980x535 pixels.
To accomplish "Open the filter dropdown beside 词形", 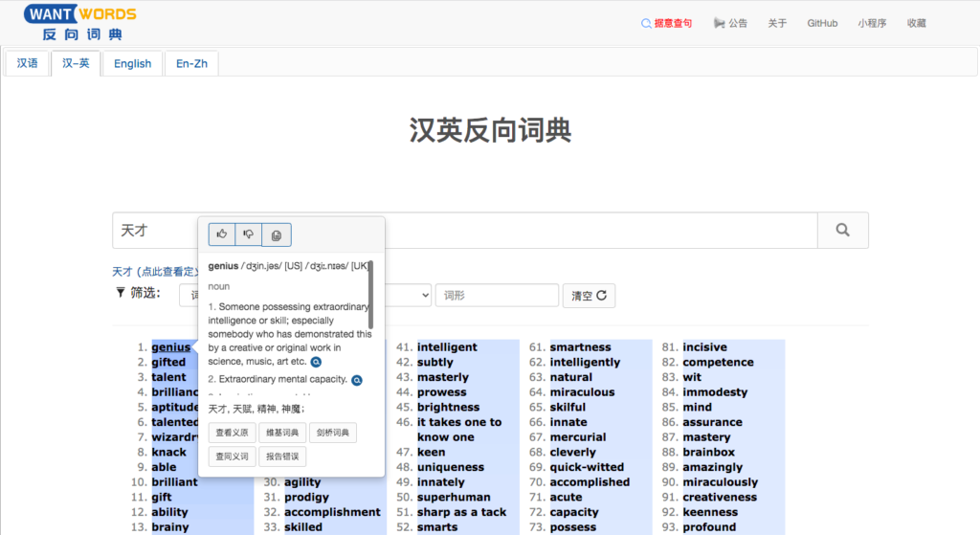I will pyautogui.click(x=408, y=295).
